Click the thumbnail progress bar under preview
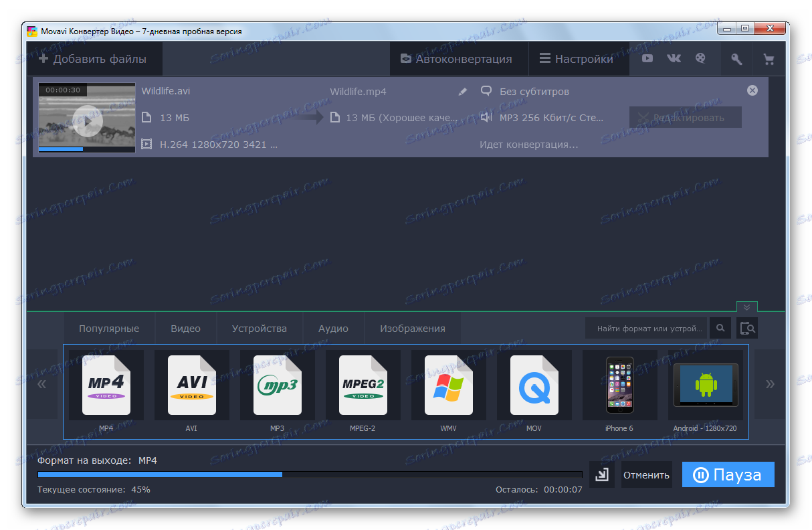812x530 pixels. pos(86,149)
